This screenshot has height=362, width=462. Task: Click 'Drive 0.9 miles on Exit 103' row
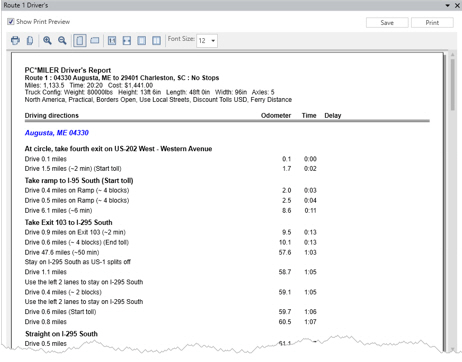(75, 232)
